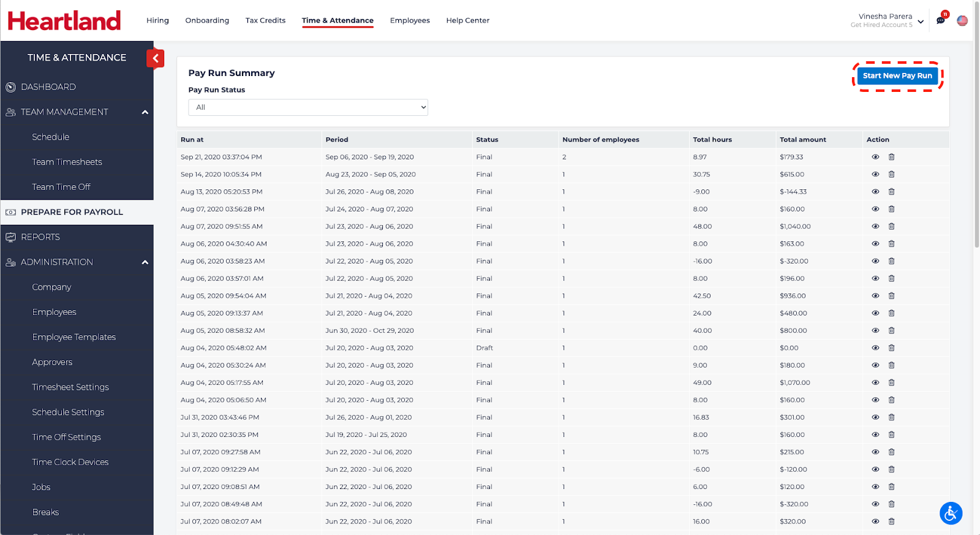This screenshot has width=980, height=535.
Task: Collapse the Team Management section
Action: tap(145, 112)
